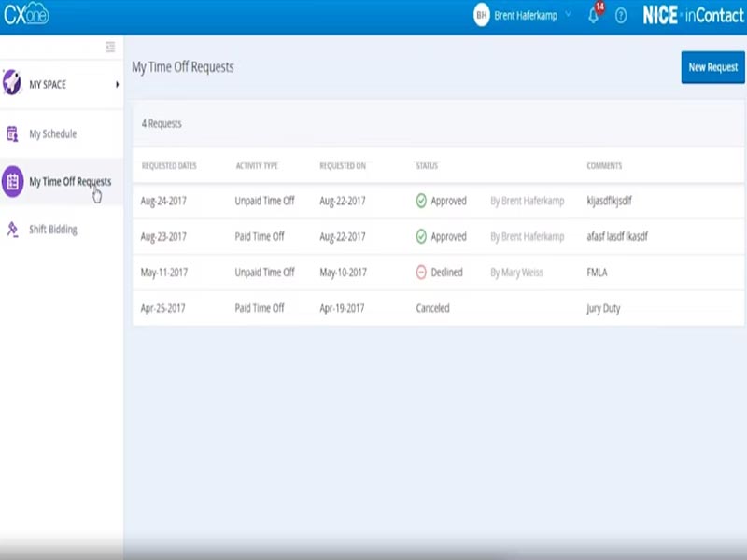The width and height of the screenshot is (747, 560).
Task: Click the CXone logo
Action: 26,15
